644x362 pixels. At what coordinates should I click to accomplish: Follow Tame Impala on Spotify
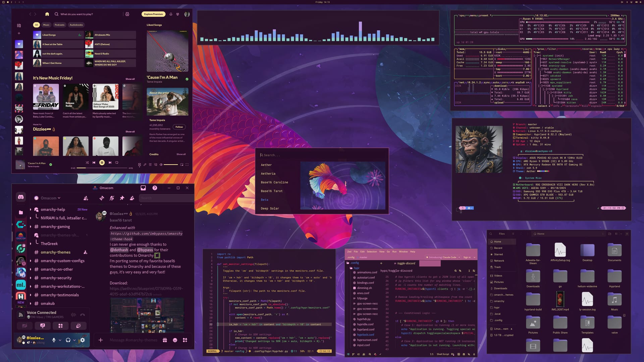click(179, 127)
